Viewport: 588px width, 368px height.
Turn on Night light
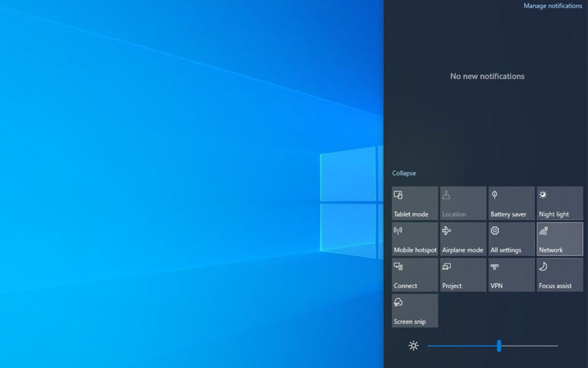tap(560, 203)
